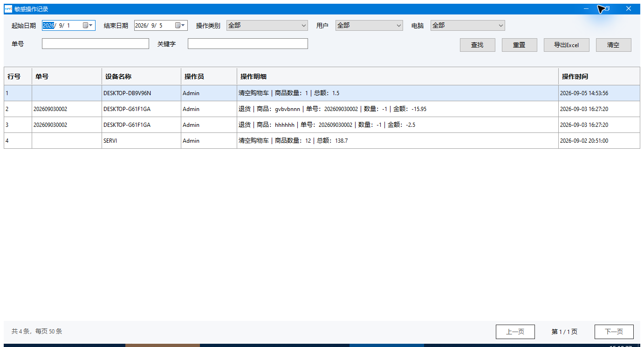Go to previous page with 上一页
This screenshot has height=347, width=644.
pos(515,332)
